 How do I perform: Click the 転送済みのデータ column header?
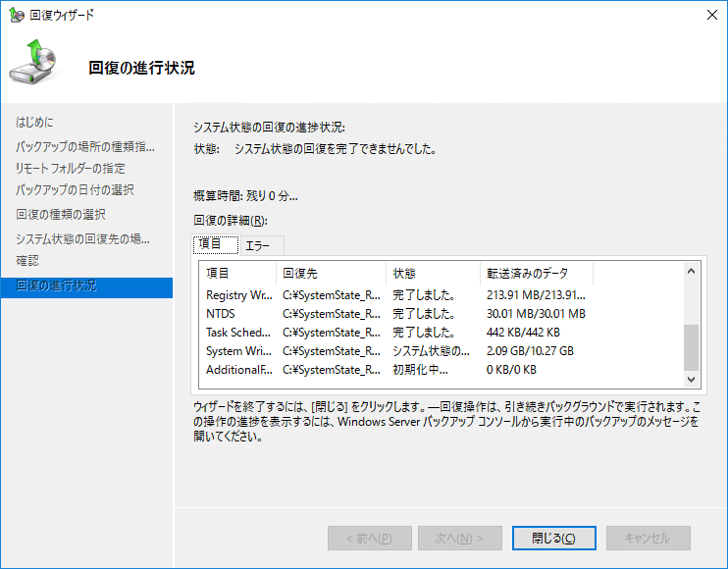click(537, 274)
